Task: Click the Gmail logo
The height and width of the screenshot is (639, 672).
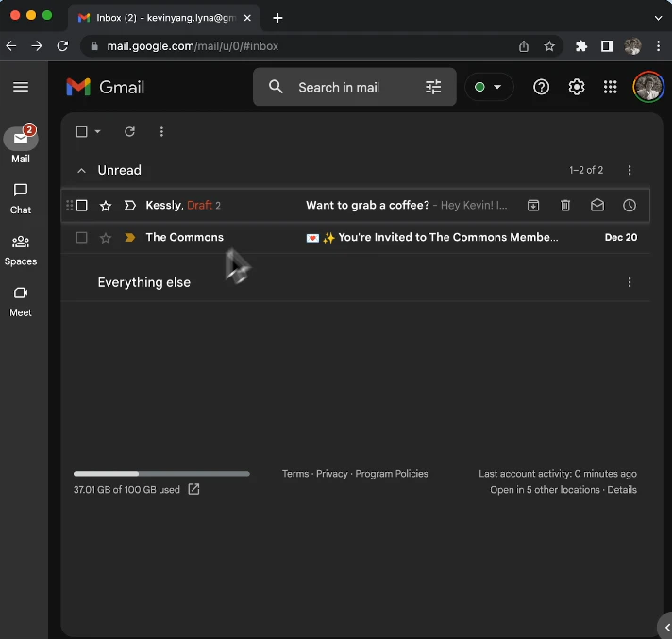Action: [x=106, y=87]
